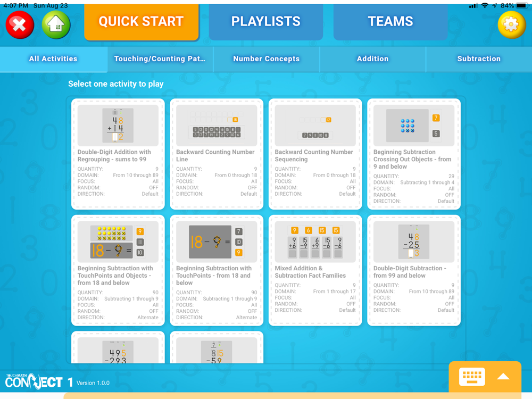This screenshot has height=399, width=532.
Task: Choose the Touching/Counting Patterns category
Action: click(160, 59)
